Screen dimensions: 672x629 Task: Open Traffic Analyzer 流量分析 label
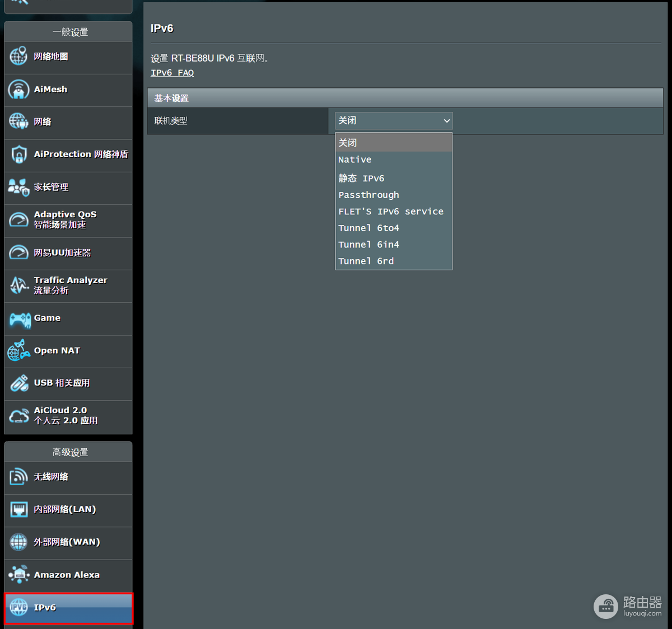click(x=71, y=285)
